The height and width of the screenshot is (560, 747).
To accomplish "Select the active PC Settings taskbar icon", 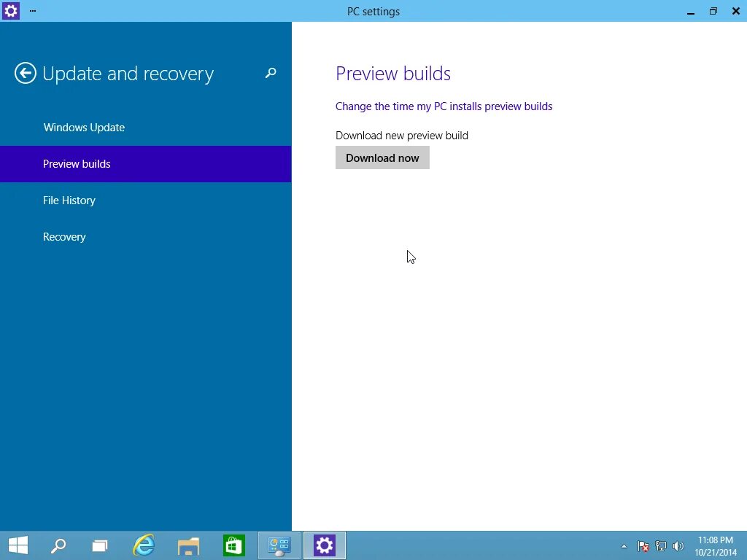I will [324, 545].
